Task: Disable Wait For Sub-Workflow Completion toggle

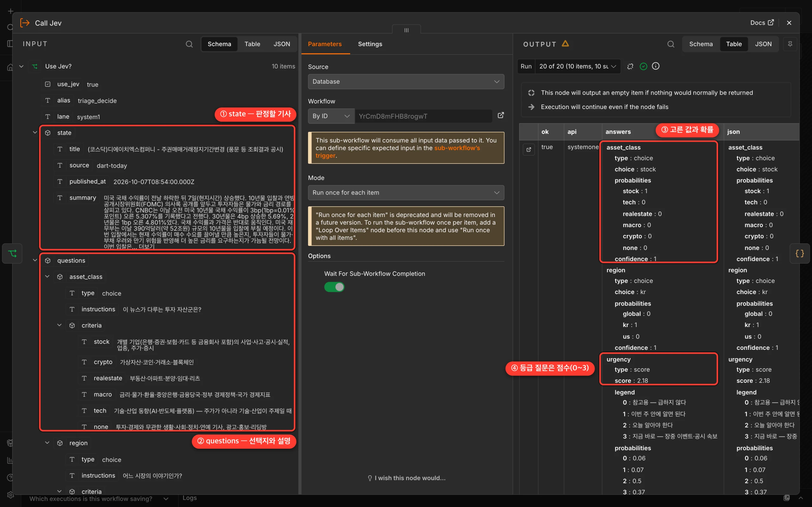Action: [x=334, y=287]
